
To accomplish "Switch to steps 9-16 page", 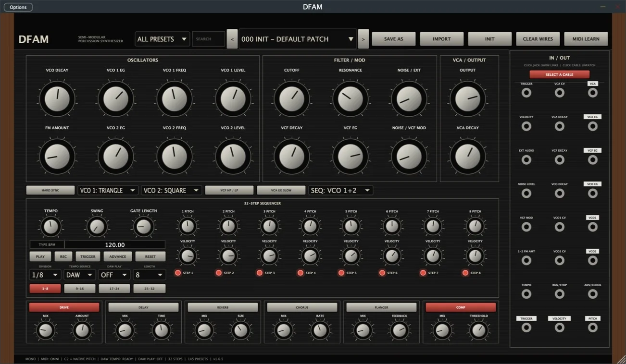I will 80,289.
